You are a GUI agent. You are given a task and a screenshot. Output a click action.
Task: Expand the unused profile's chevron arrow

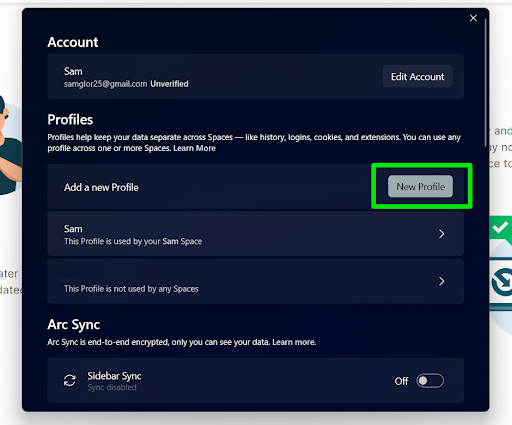[441, 282]
